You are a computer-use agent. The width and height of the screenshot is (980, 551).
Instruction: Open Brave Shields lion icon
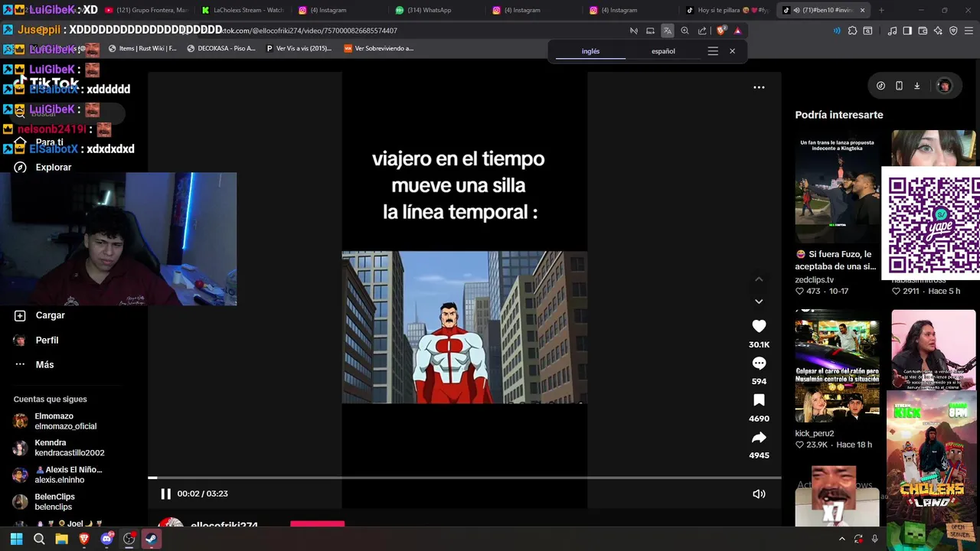(720, 31)
